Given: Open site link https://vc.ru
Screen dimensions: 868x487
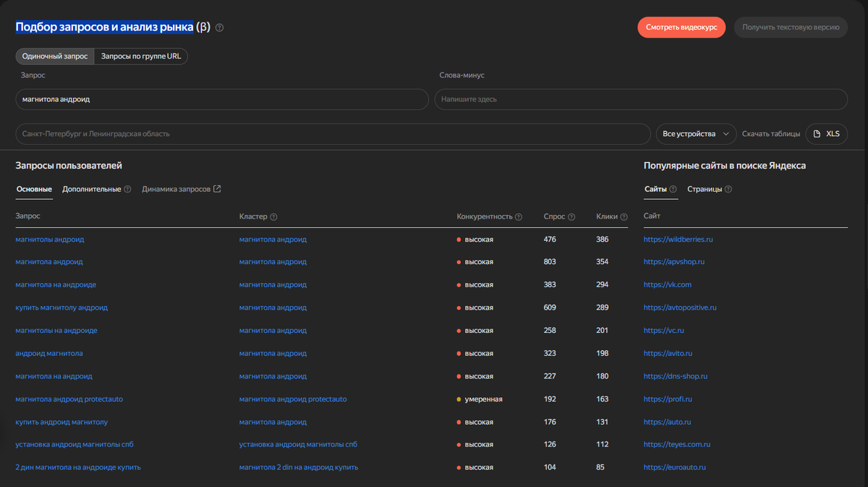Looking at the screenshot, I should pyautogui.click(x=664, y=331).
